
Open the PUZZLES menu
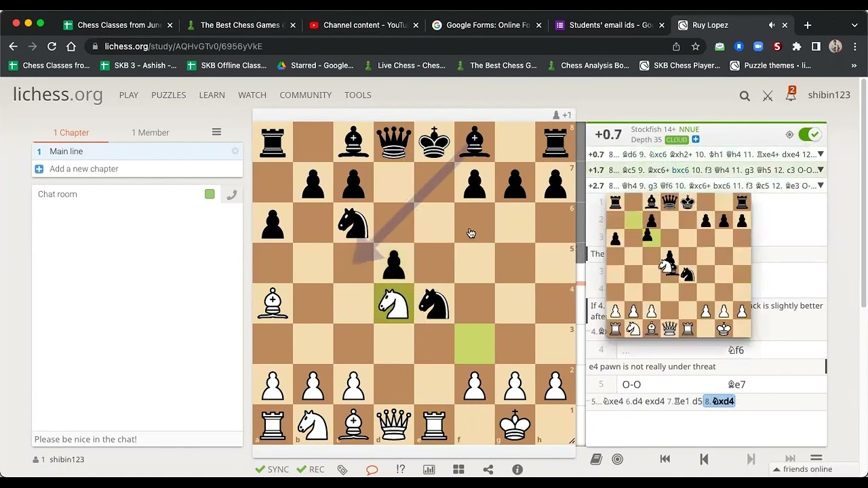168,95
